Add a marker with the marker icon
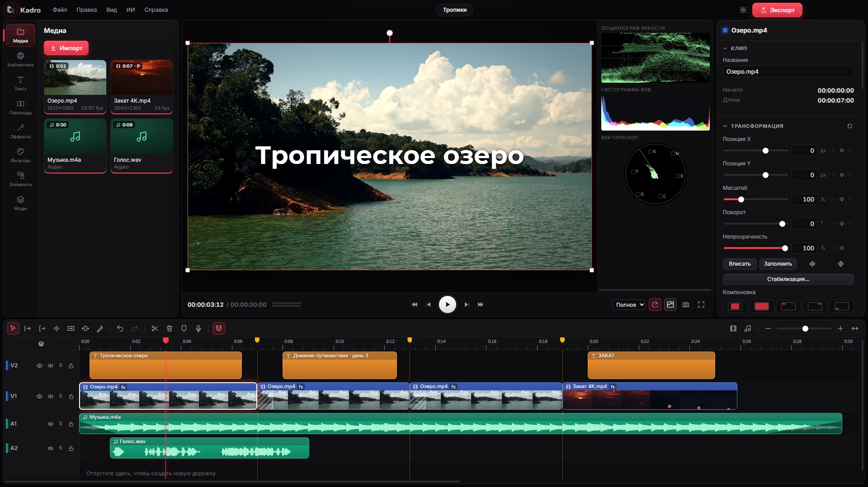 (x=184, y=328)
